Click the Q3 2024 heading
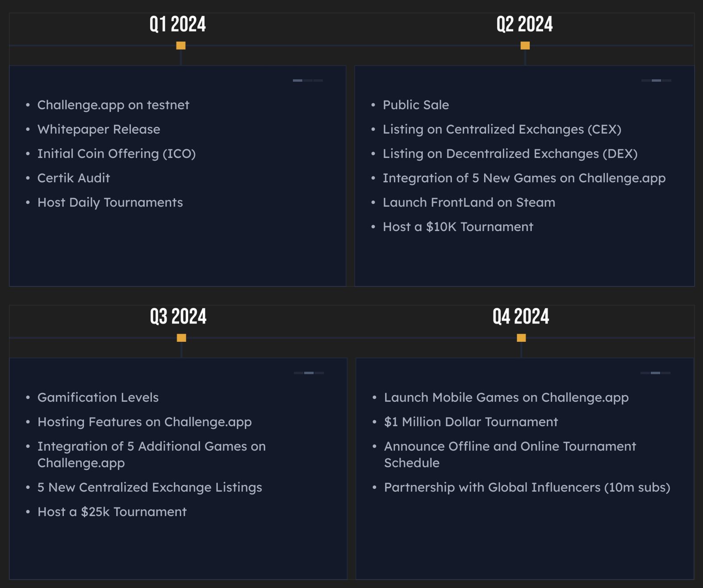This screenshot has height=588, width=703. [x=178, y=316]
